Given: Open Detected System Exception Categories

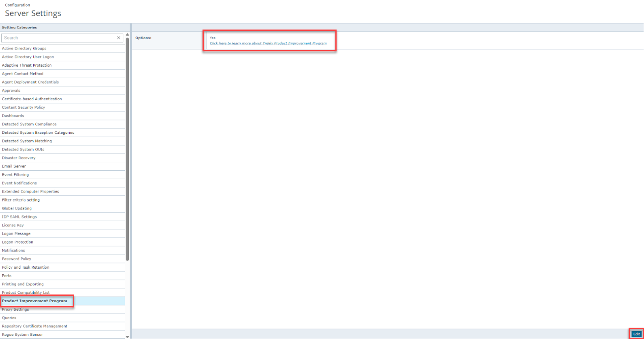Looking at the screenshot, I should (x=62, y=133).
